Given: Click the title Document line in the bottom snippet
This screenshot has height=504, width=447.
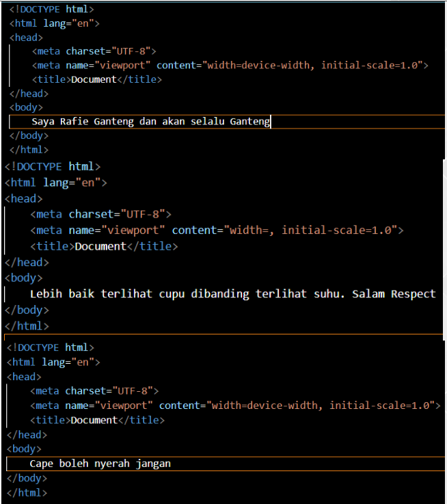Looking at the screenshot, I should click(x=97, y=420).
